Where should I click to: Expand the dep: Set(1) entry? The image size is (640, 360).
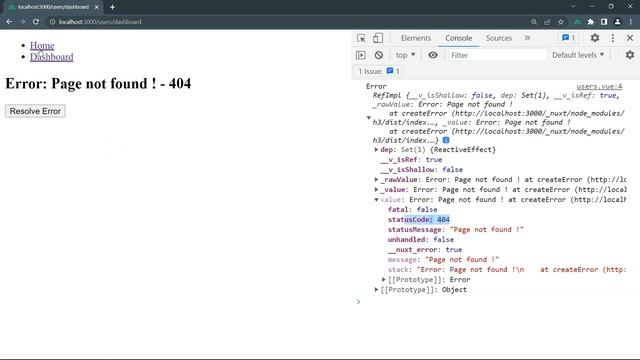376,150
